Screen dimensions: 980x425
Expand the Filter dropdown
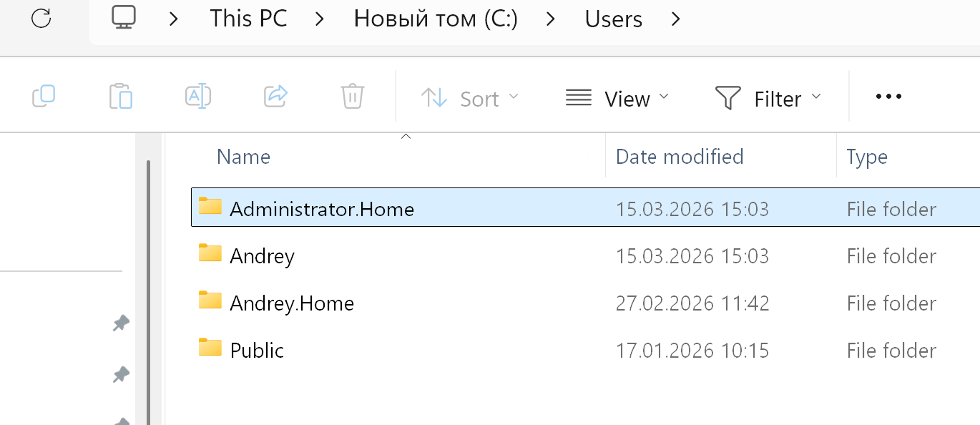[x=768, y=98]
